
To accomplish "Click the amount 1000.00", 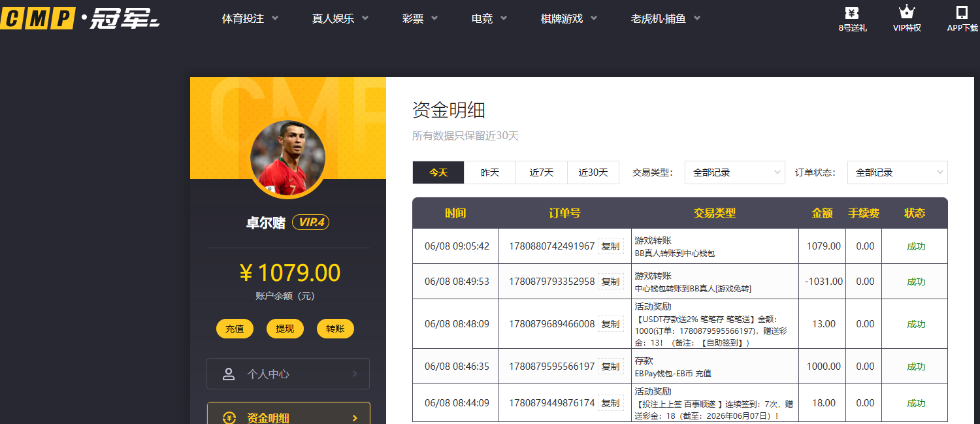I will pyautogui.click(x=824, y=367).
